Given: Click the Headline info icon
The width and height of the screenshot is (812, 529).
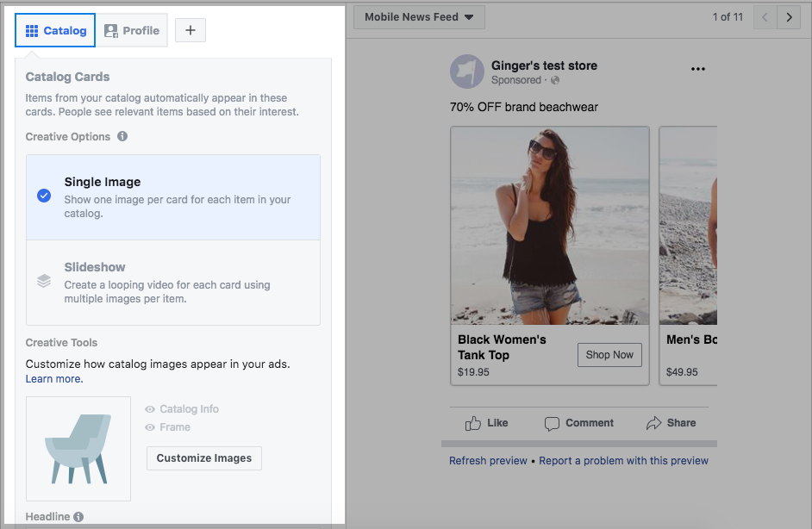Looking at the screenshot, I should pyautogui.click(x=78, y=517).
